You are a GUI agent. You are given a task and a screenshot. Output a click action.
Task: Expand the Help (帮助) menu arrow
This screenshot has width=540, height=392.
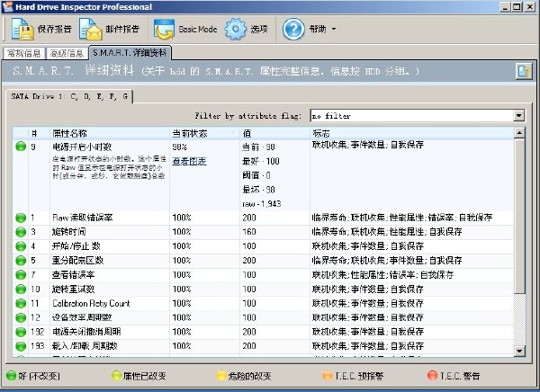pyautogui.click(x=334, y=30)
